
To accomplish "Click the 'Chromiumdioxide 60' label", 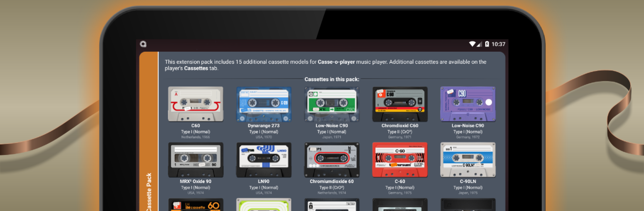I will click(332, 181).
